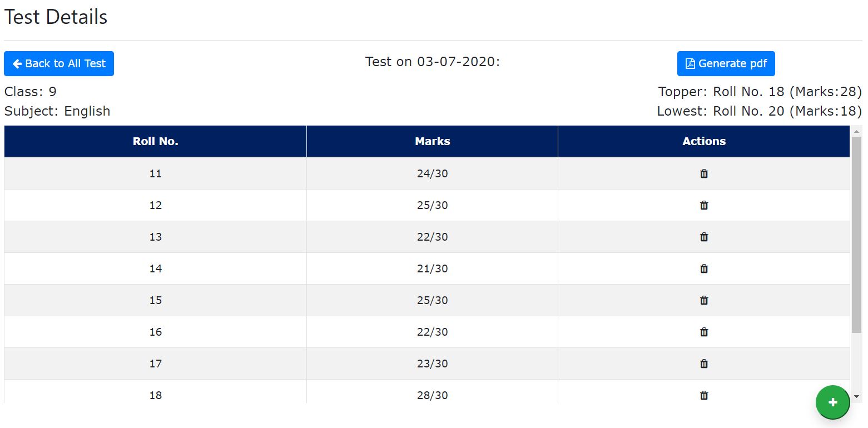Remove the Roll No. 13 row
Screen dimensions: 868x428
click(x=704, y=237)
